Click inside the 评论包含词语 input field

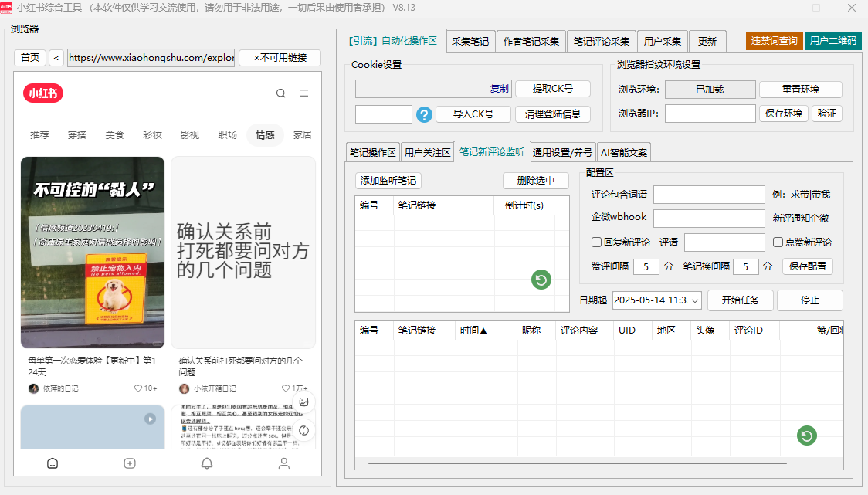pos(708,194)
